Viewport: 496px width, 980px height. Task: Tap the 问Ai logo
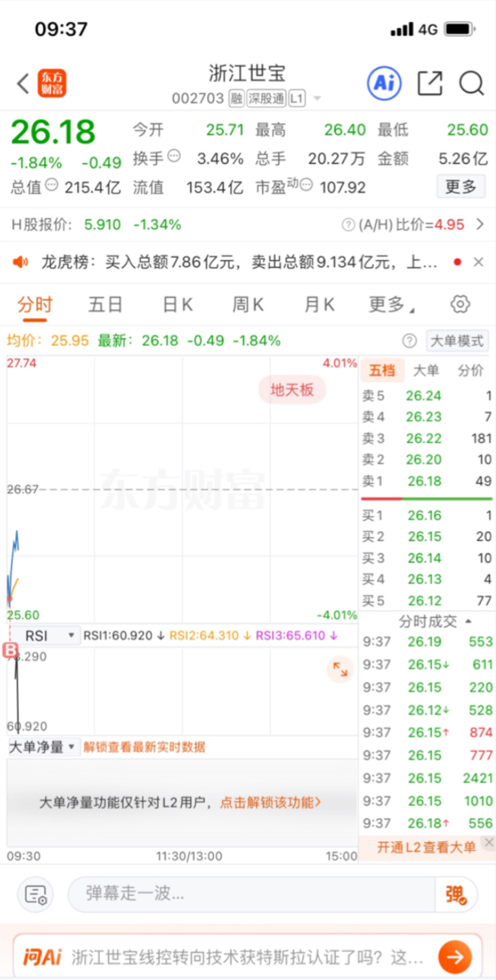[43, 957]
